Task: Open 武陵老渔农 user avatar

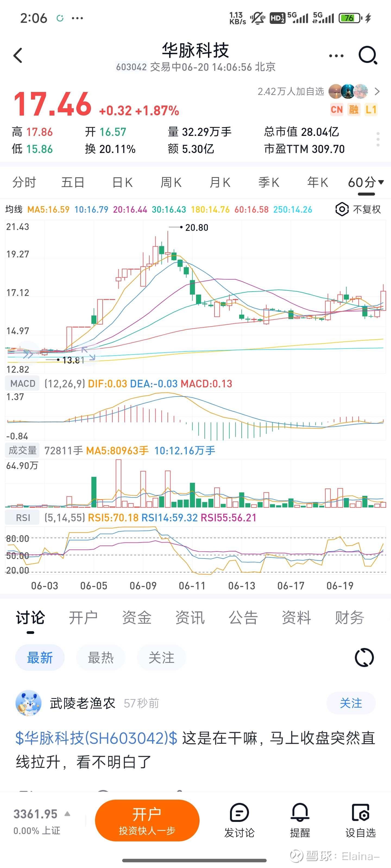Action: (29, 703)
